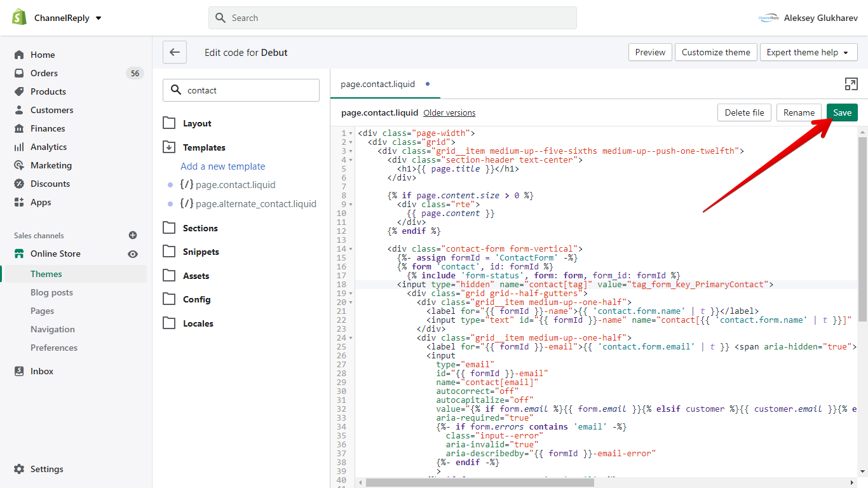Toggle fullscreen editor with expand icon
The height and width of the screenshot is (488, 868).
click(851, 84)
